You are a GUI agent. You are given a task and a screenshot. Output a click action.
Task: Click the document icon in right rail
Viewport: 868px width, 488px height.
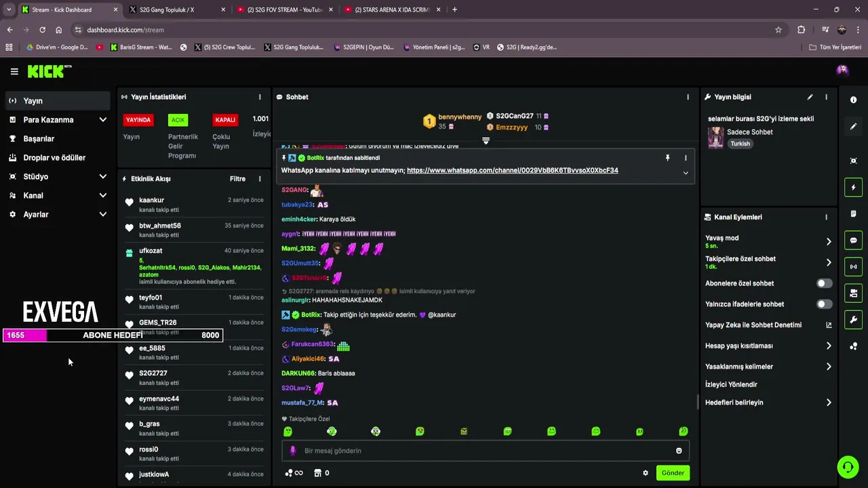(853, 213)
